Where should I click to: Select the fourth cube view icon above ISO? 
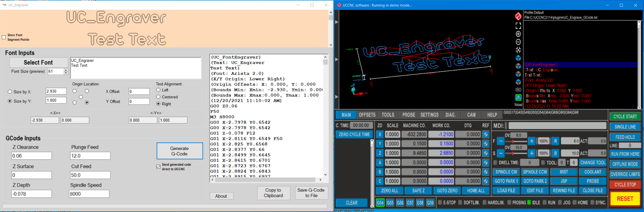pos(518,82)
